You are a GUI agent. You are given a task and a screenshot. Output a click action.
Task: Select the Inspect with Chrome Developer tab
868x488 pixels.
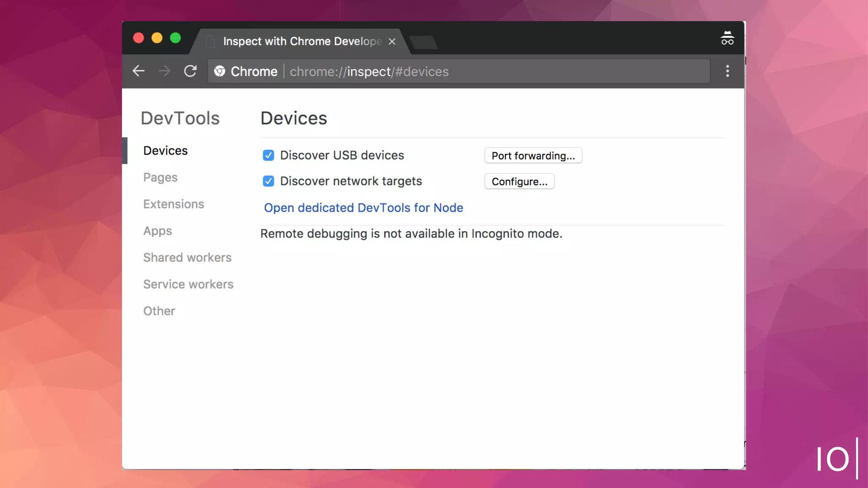point(300,42)
